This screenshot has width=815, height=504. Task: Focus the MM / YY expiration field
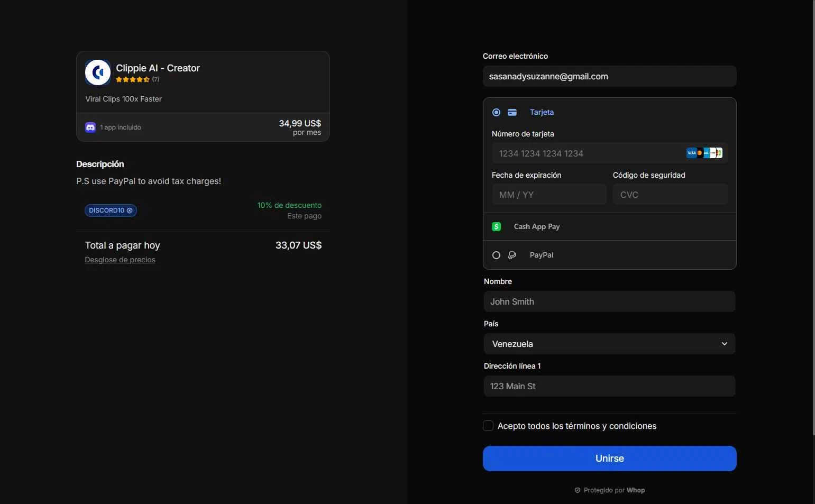pyautogui.click(x=549, y=195)
